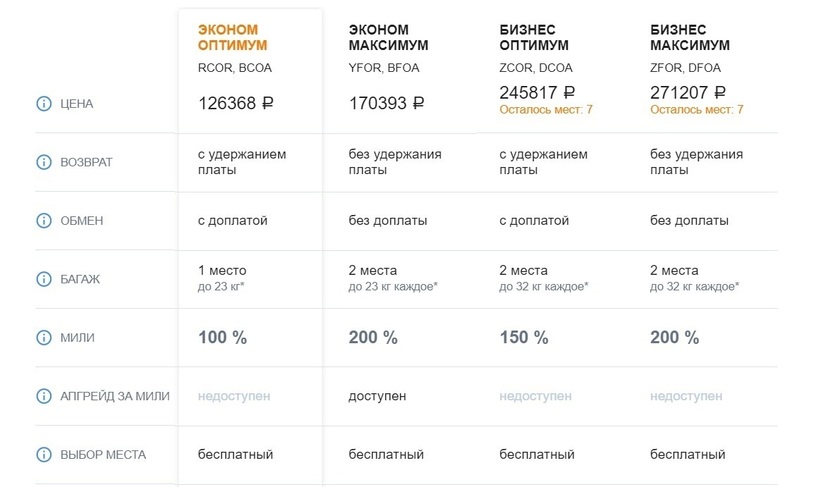
Task: Choose the БИЗНЕС ОПТИМУМ fare header
Action: pos(534,37)
